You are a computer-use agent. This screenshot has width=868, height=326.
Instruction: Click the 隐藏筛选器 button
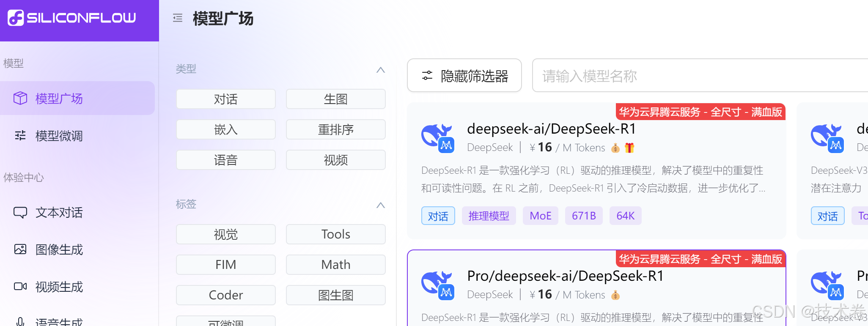coord(464,75)
